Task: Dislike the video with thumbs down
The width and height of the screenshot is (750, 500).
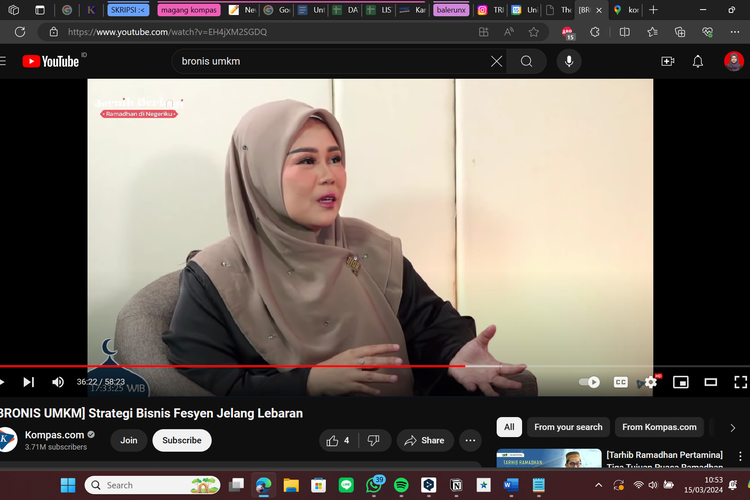Action: point(374,440)
